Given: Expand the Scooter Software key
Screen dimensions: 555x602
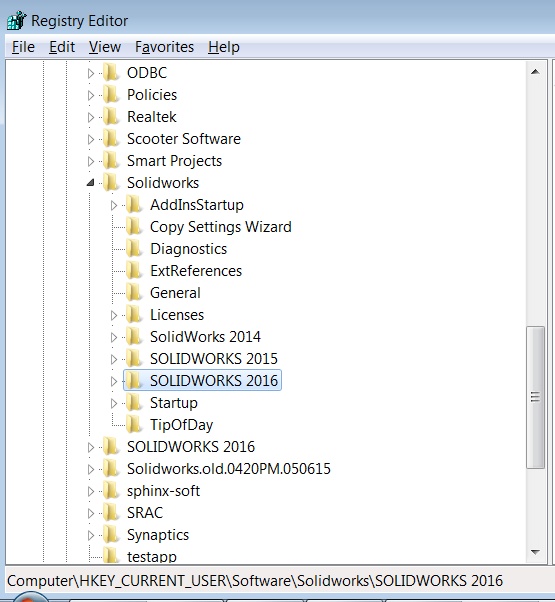Looking at the screenshot, I should (91, 139).
